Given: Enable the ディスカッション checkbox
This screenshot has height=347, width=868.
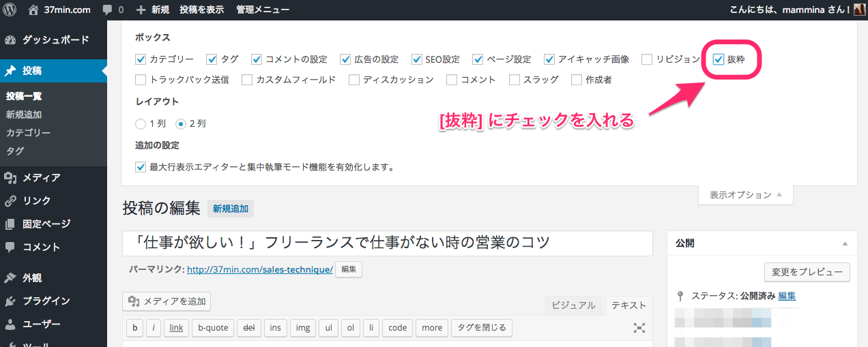Looking at the screenshot, I should pos(354,80).
